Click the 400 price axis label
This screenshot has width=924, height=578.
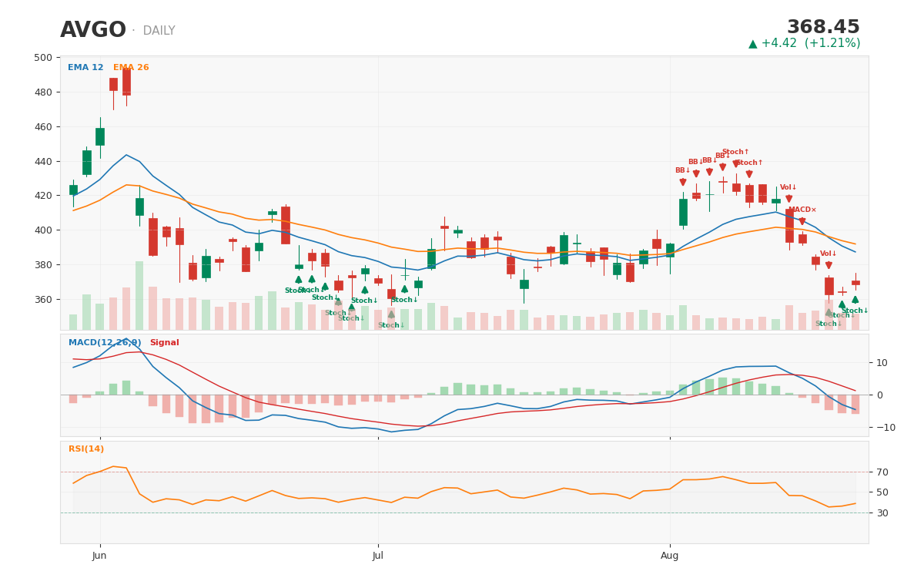[44, 230]
